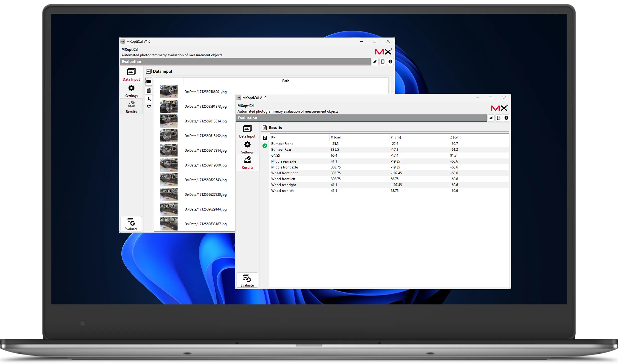This screenshot has height=364, width=618.
Task: Click the KPI column header
Action: tap(300, 137)
